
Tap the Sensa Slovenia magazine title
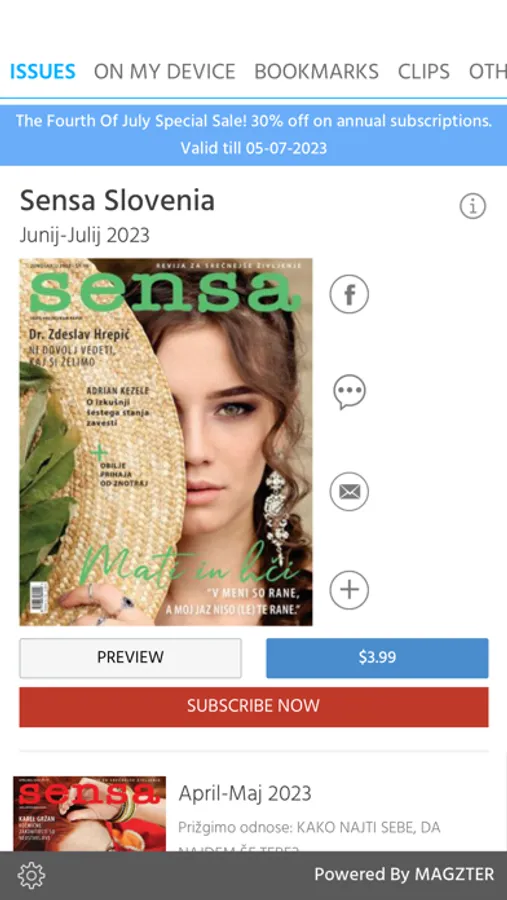[x=117, y=201]
